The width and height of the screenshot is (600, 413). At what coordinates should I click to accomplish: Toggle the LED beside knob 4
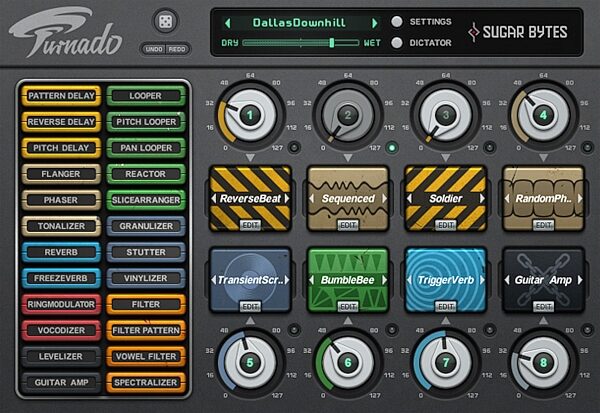click(587, 148)
